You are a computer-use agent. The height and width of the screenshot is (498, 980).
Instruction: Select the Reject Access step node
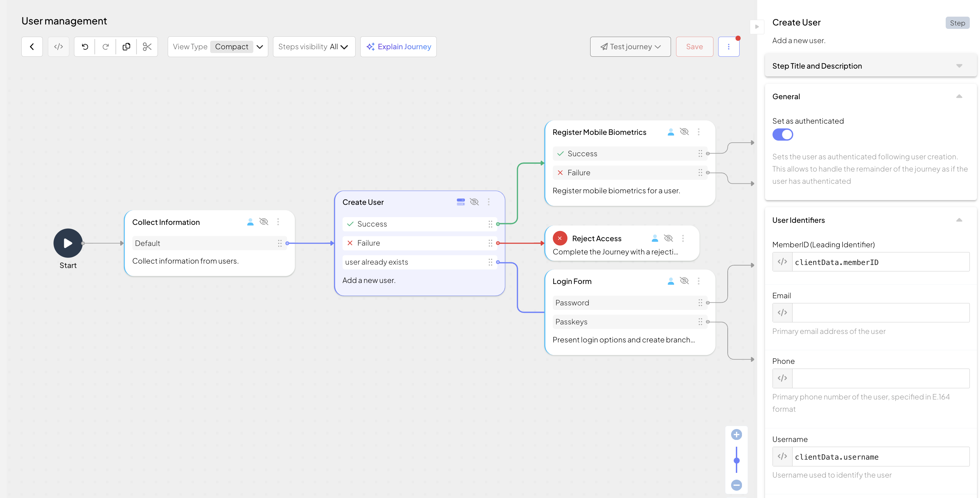click(x=596, y=238)
